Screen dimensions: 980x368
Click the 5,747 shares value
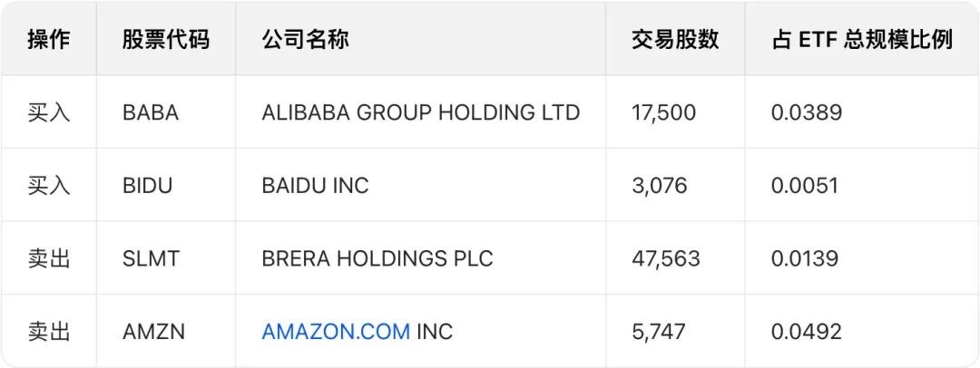coord(658,332)
